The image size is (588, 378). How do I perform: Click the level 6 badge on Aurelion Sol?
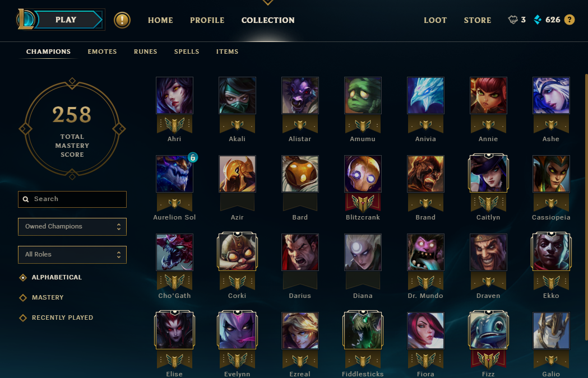point(193,158)
